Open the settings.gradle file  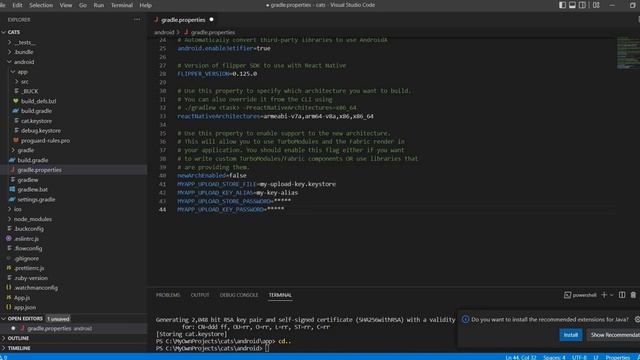coord(36,199)
